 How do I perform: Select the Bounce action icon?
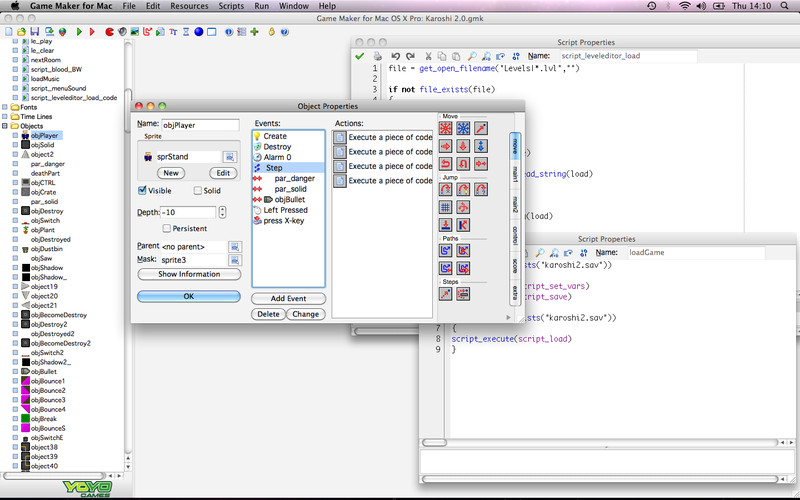[463, 225]
